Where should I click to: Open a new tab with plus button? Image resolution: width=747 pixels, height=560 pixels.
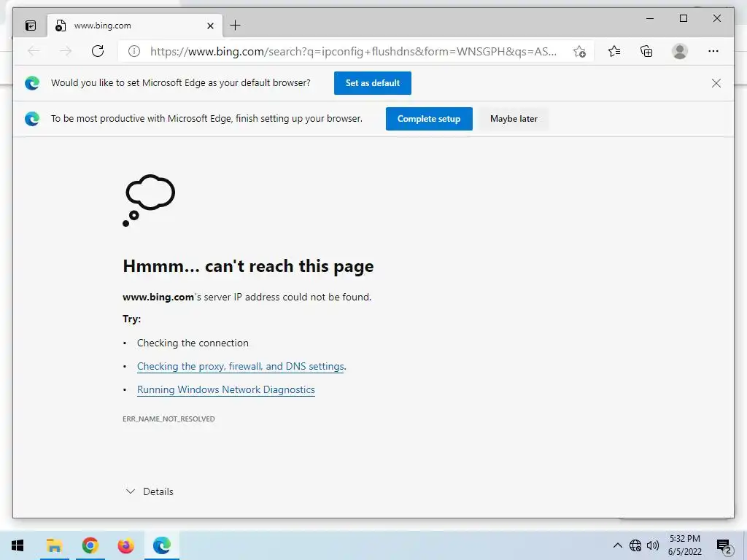tap(236, 26)
